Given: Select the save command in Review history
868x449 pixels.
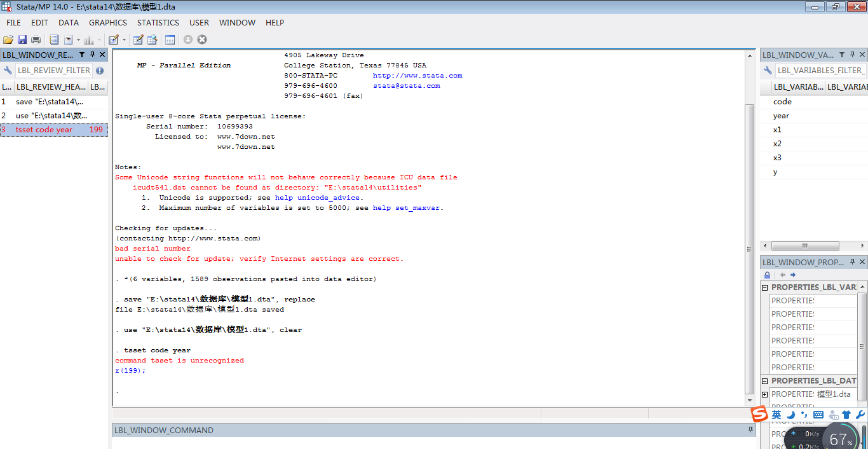Looking at the screenshot, I should pos(54,102).
